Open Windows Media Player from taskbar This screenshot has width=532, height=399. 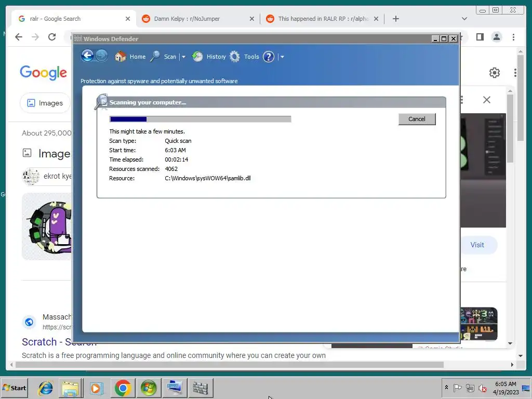pos(97,388)
